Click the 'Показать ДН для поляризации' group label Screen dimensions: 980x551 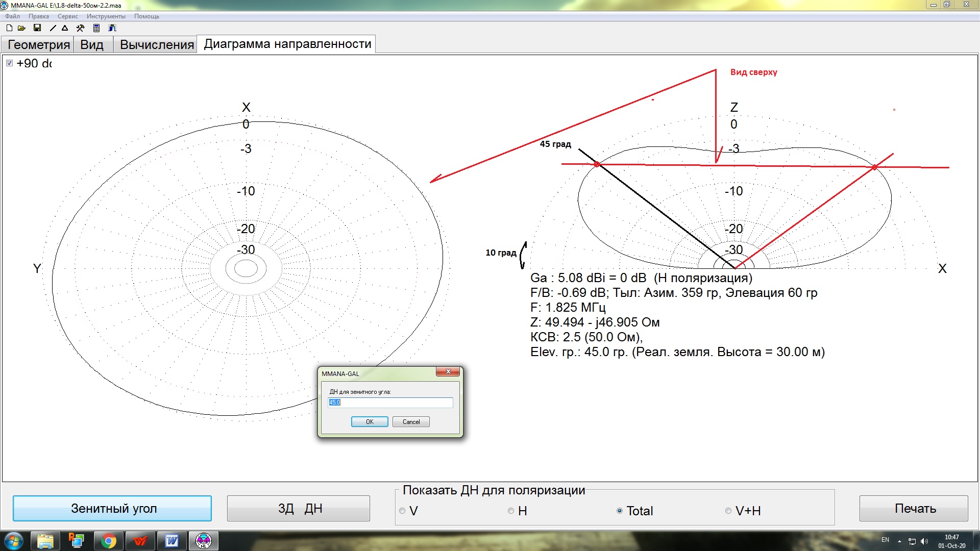[494, 490]
